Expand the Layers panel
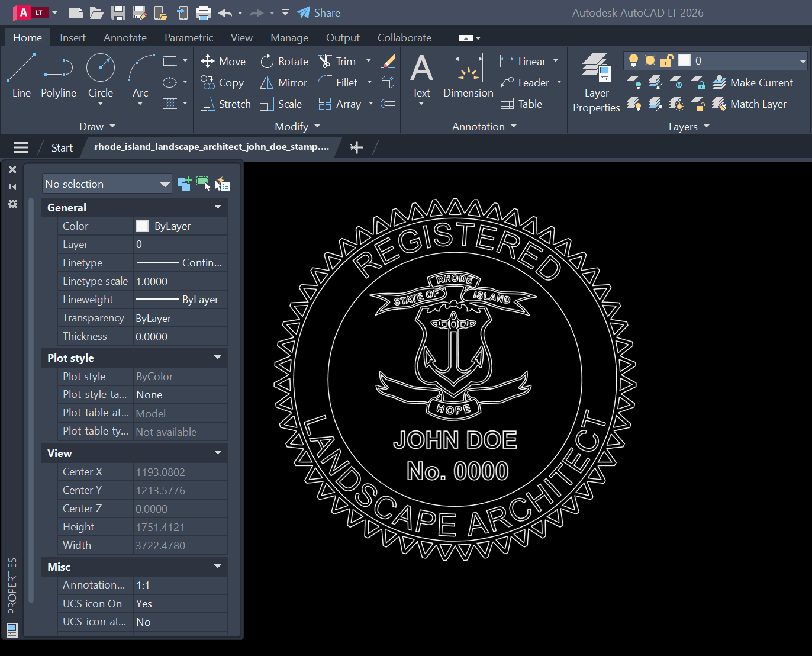Viewport: 812px width, 656px height. 689,126
